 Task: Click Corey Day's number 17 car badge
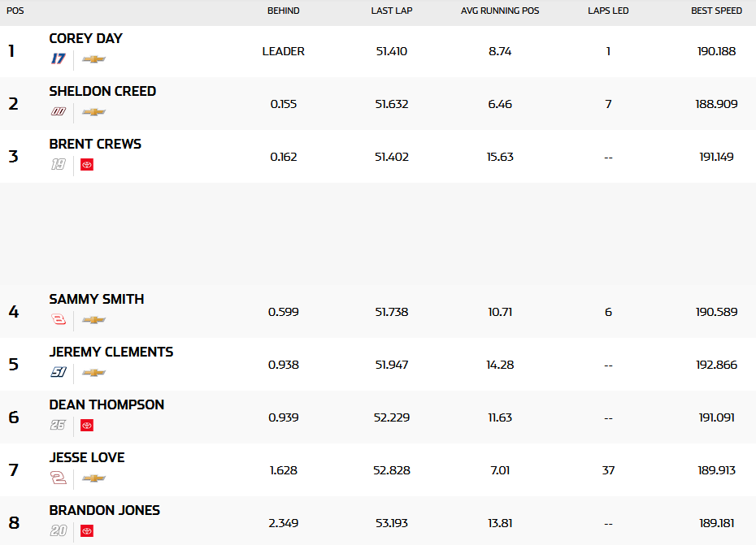(x=59, y=59)
